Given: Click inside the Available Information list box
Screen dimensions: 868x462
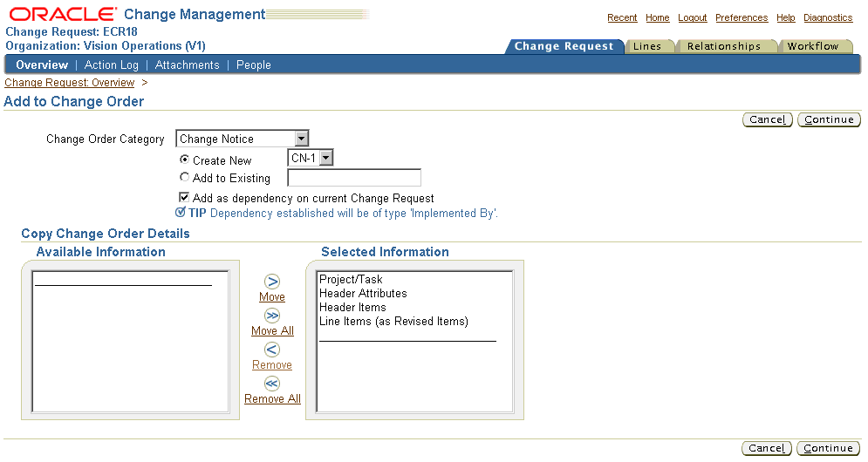Looking at the screenshot, I should 131,342.
